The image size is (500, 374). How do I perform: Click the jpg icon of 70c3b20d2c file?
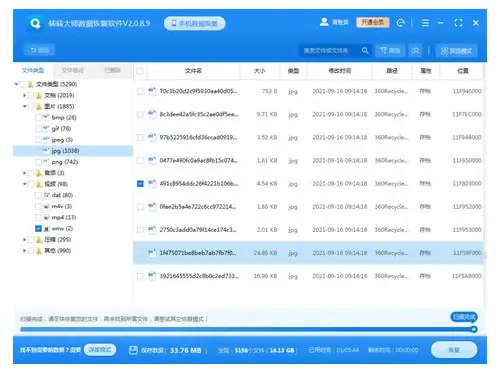coord(152,91)
